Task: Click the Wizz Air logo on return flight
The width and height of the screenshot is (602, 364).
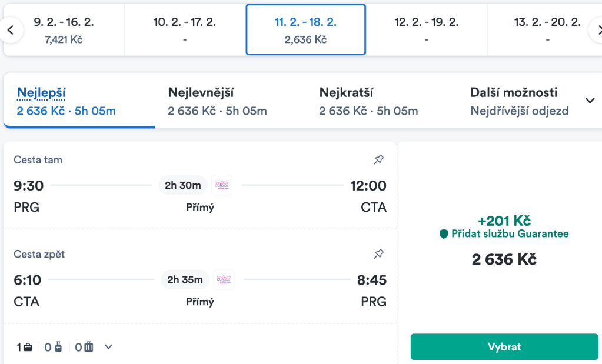Action: click(x=224, y=279)
